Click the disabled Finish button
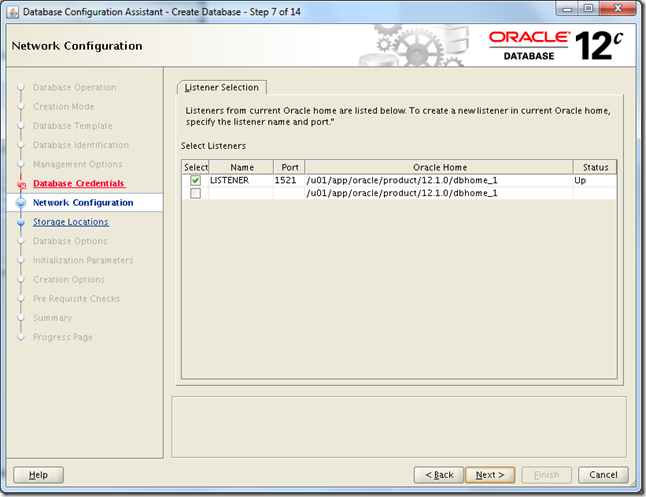This screenshot has height=497, width=646. click(x=546, y=475)
